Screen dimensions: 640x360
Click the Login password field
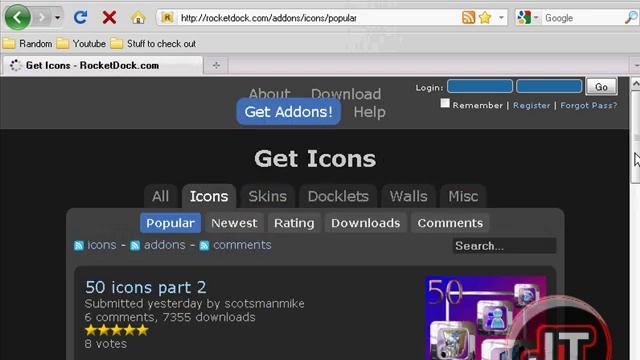549,86
